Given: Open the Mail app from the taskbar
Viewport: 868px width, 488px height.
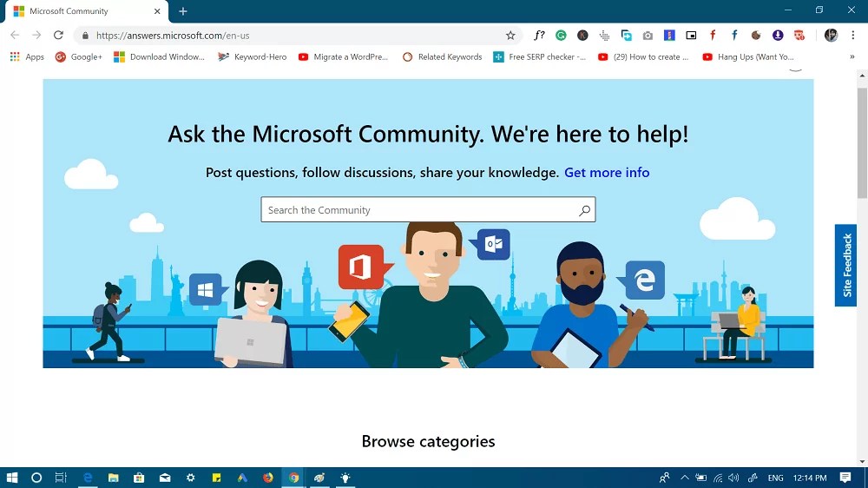Looking at the screenshot, I should pos(165,478).
